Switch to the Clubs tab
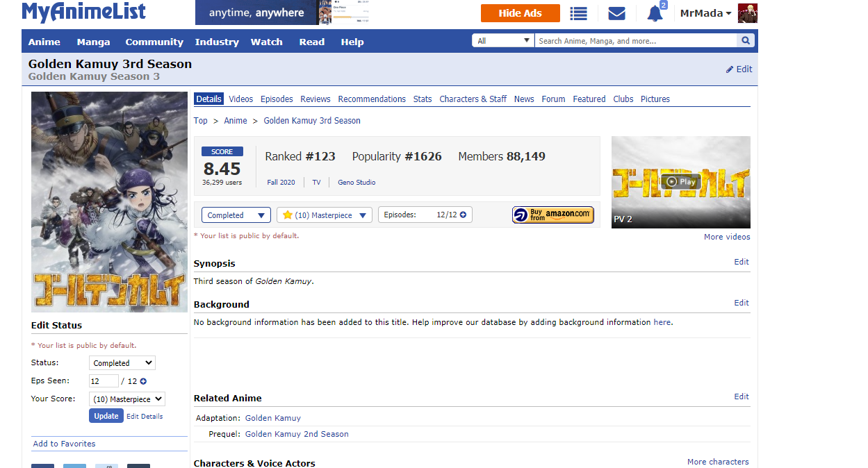This screenshot has height=468, width=868. pos(623,99)
